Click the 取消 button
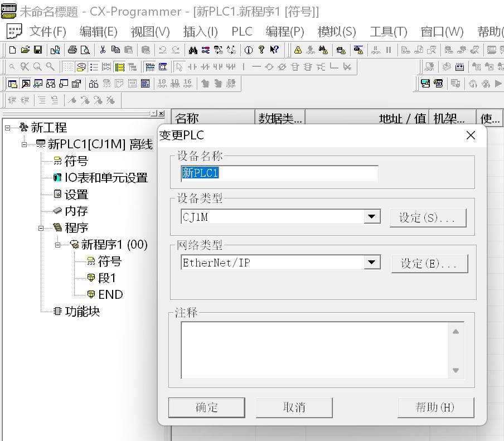 (x=294, y=408)
